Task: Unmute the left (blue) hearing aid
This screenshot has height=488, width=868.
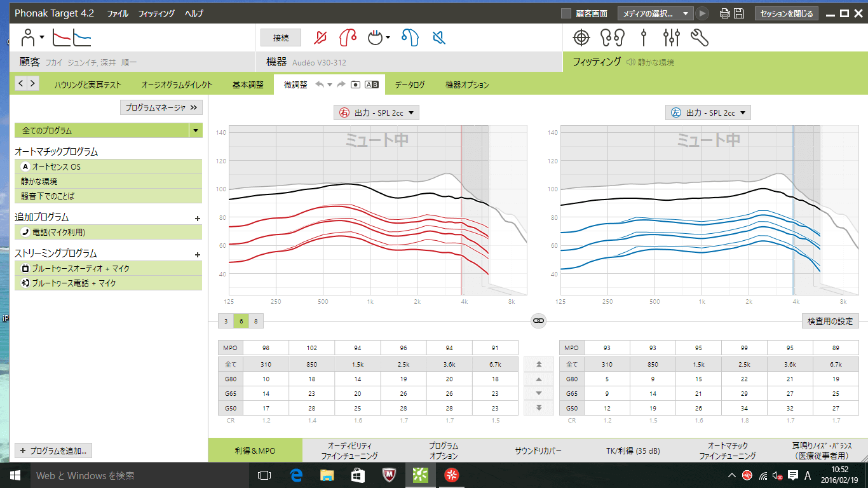Action: [438, 38]
